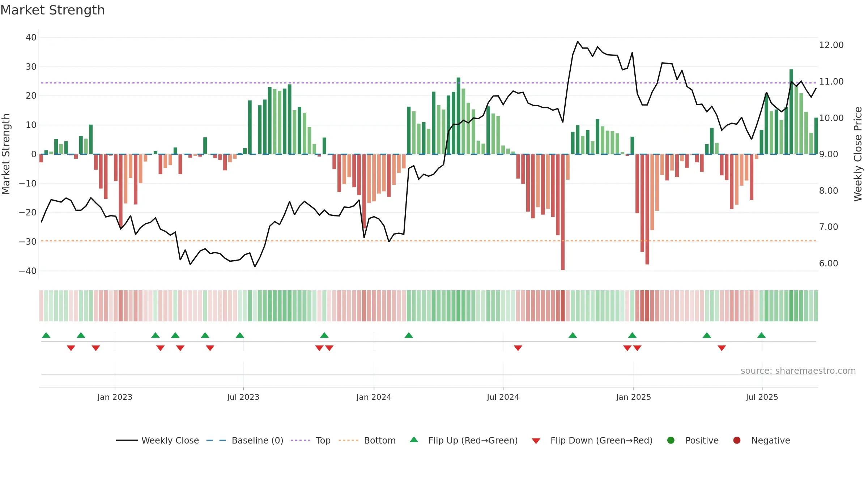Click the last Flip Up marker at Jul 2025
This screenshot has height=488, width=868.
click(761, 335)
